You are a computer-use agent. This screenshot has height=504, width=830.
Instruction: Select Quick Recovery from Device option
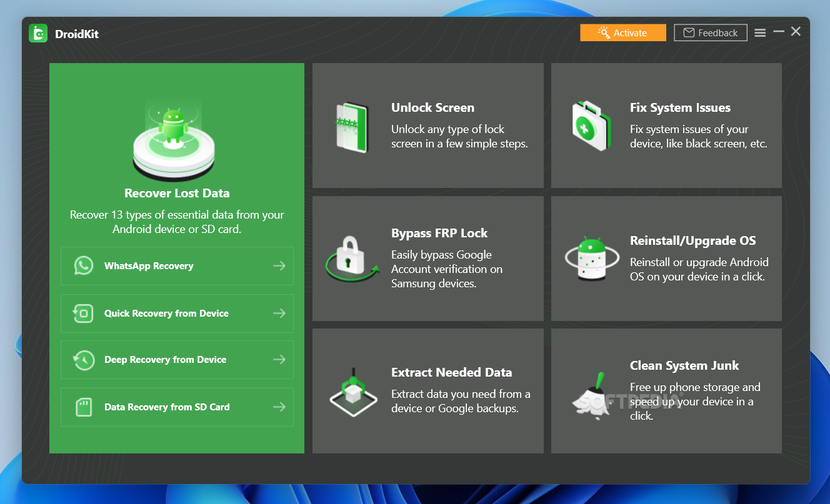coord(177,314)
